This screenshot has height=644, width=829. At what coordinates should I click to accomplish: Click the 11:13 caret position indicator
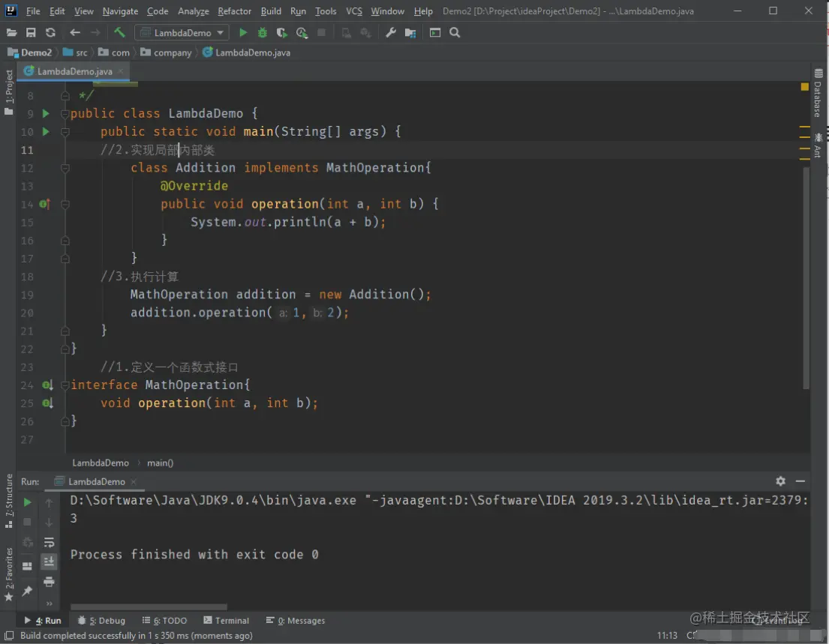[667, 636]
